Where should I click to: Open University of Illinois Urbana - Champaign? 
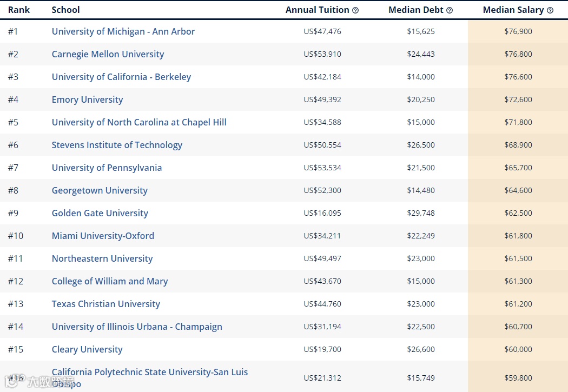pos(137,327)
